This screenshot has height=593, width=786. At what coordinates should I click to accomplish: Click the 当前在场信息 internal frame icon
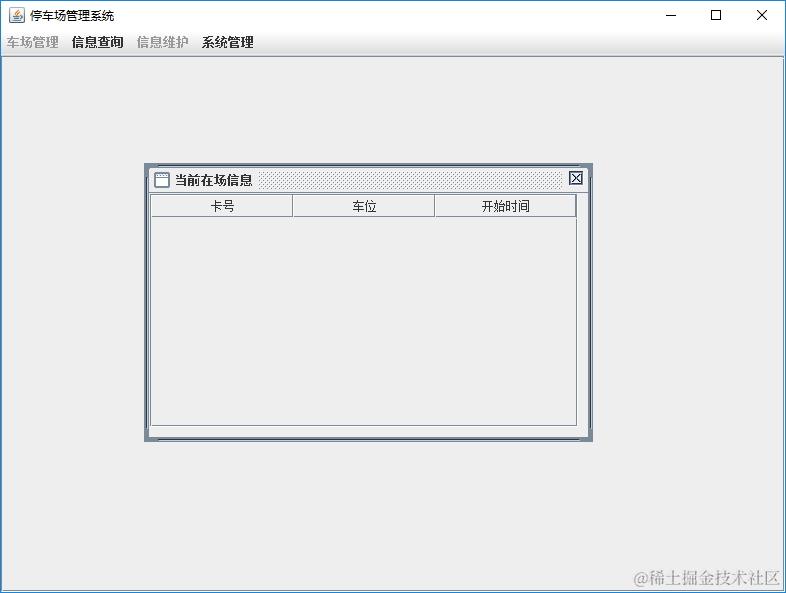(161, 179)
